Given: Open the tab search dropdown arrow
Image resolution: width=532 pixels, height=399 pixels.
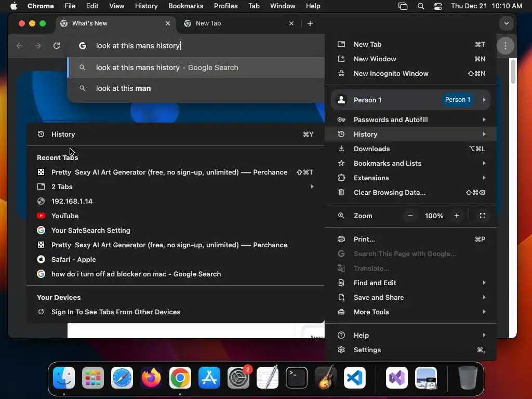Looking at the screenshot, I should pyautogui.click(x=506, y=23).
